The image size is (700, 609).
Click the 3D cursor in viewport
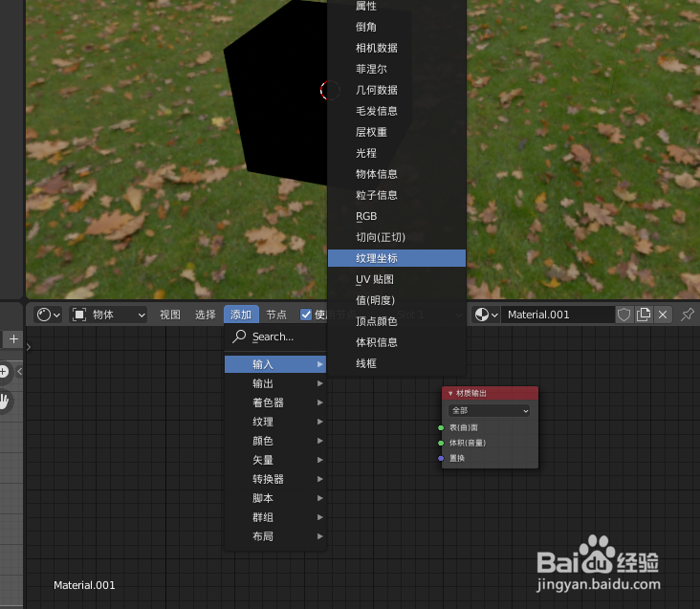330,91
